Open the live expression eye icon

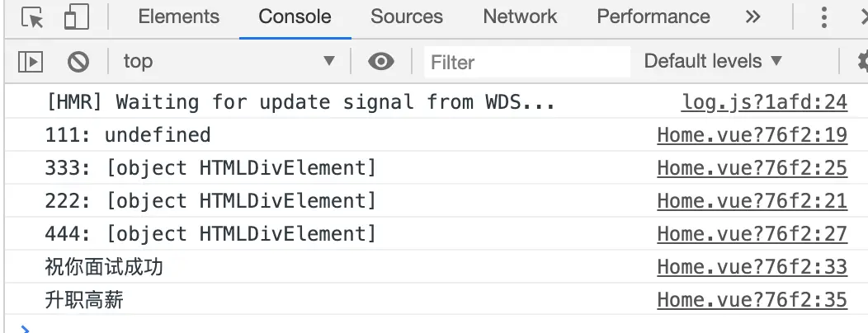point(381,61)
